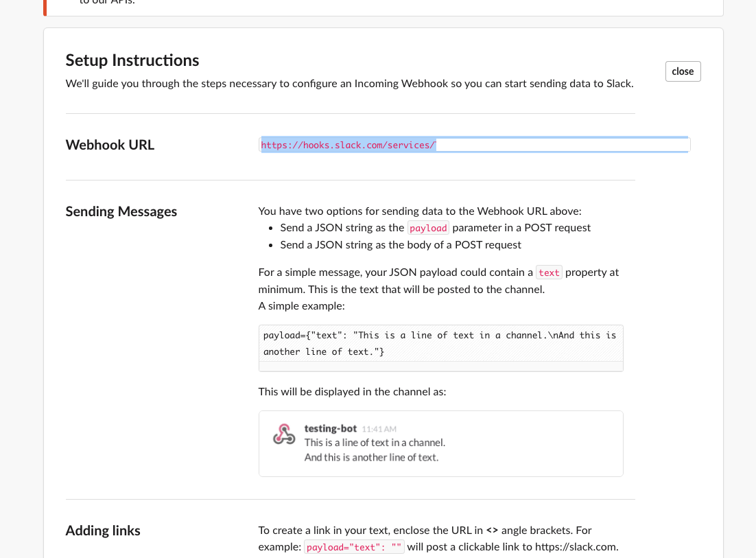Screen dimensions: 756x558
Task: Select the Webhook URL field
Action: point(475,145)
